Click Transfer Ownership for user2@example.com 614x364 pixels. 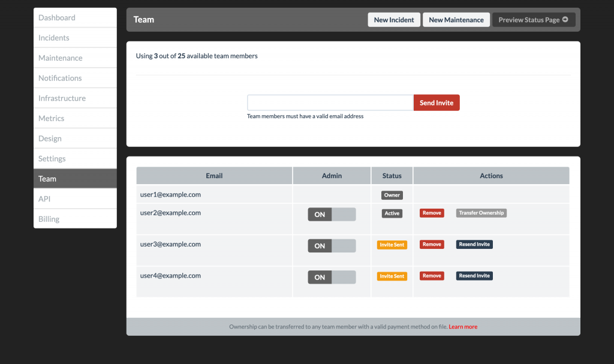pyautogui.click(x=481, y=213)
